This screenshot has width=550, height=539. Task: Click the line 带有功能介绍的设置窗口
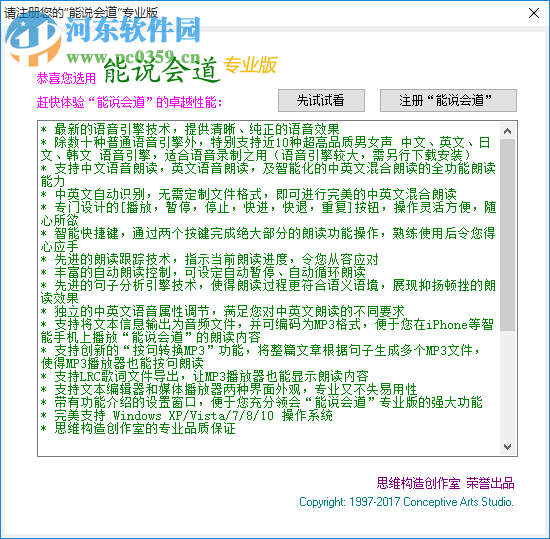[261, 403]
